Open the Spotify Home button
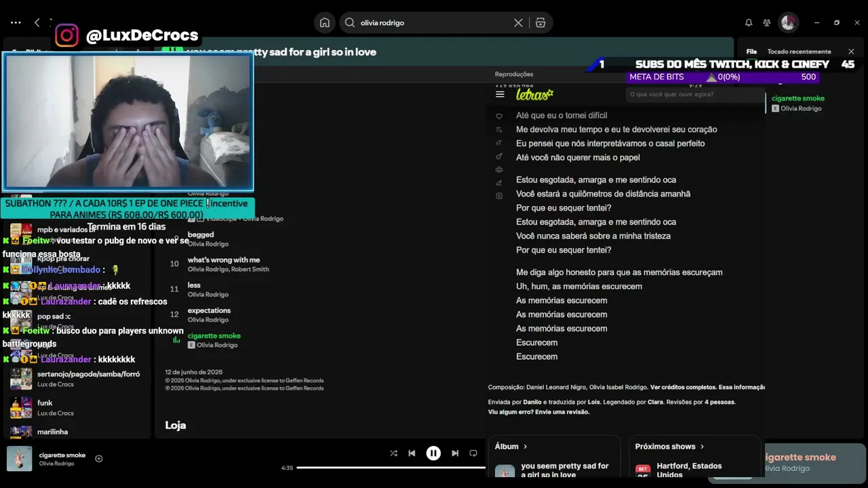Viewport: 868px width, 488px height. click(325, 22)
